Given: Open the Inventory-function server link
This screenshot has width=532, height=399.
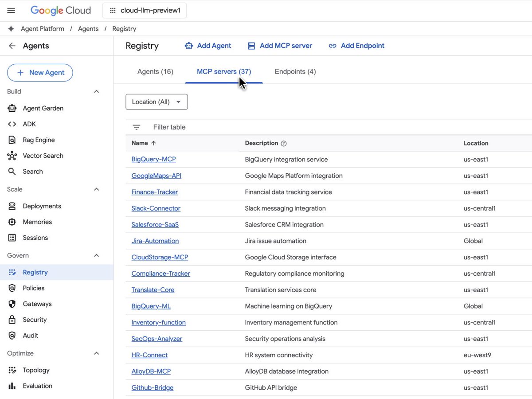Looking at the screenshot, I should pyautogui.click(x=159, y=323).
